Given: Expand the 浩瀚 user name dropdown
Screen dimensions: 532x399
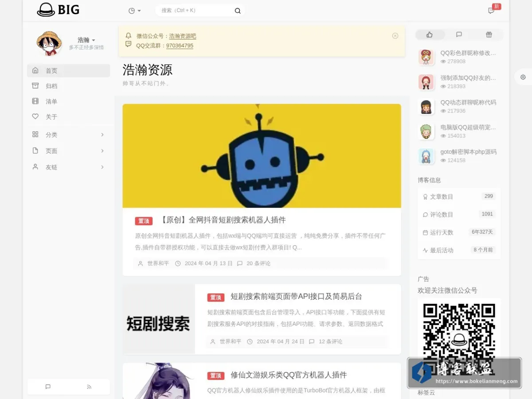Looking at the screenshot, I should (x=86, y=40).
